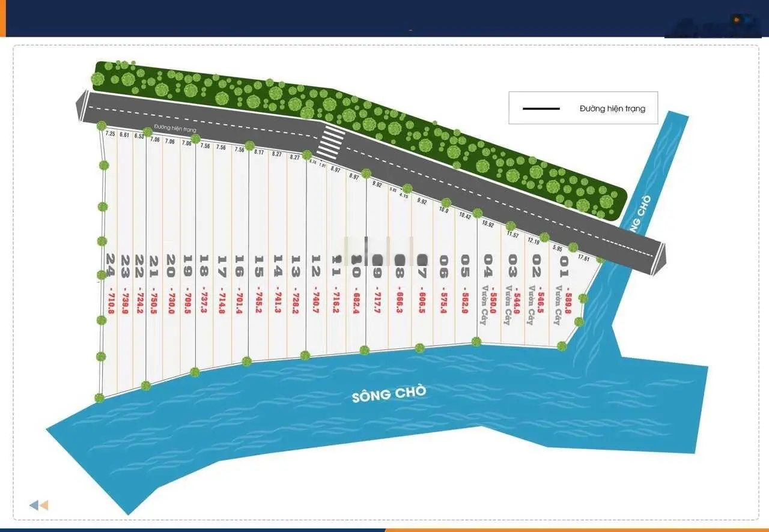Select plot number 17
Viewport: 769px width, 532px height.
coord(222,265)
